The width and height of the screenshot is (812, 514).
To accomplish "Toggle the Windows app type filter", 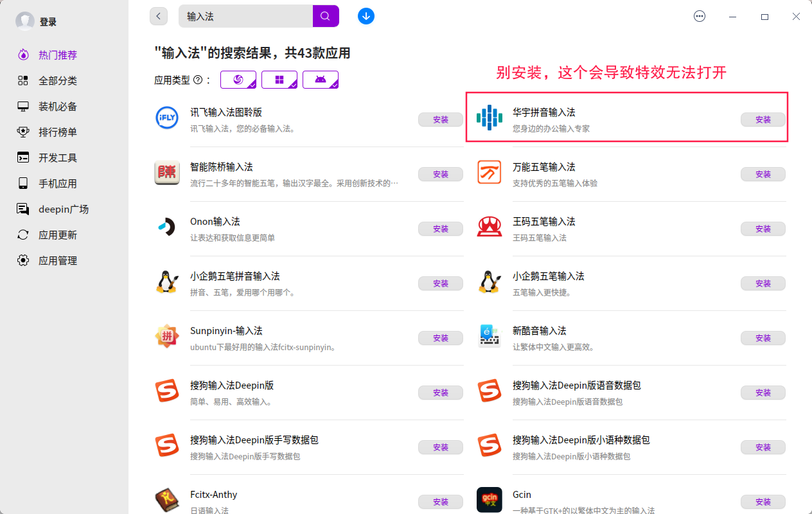I will [x=279, y=80].
